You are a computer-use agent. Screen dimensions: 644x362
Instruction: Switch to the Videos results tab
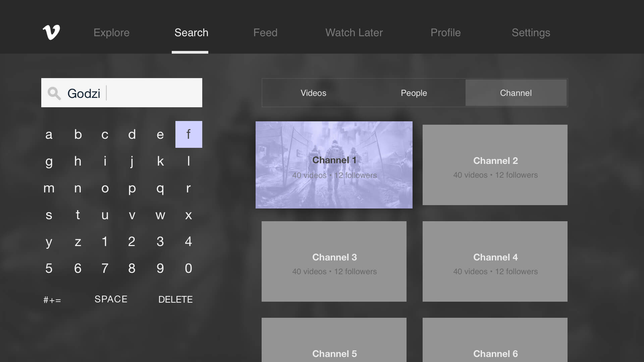tap(313, 93)
